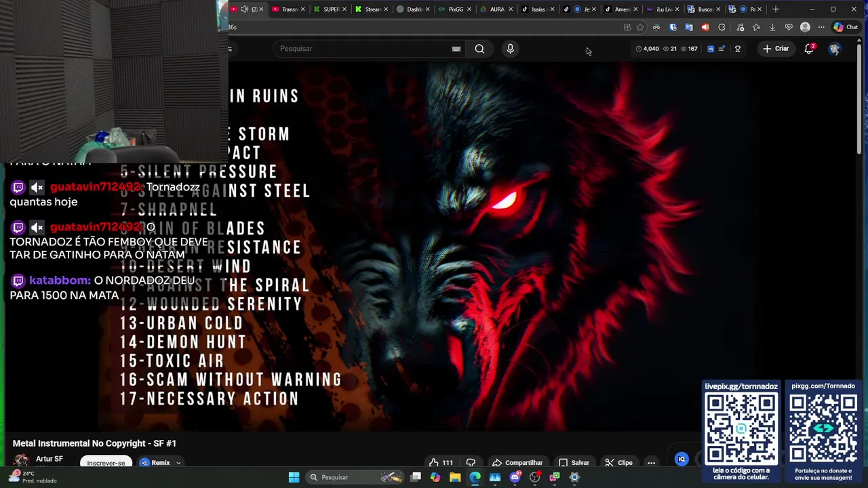The image size is (868, 488).
Task: Open the browser profile avatar
Action: 805,27
